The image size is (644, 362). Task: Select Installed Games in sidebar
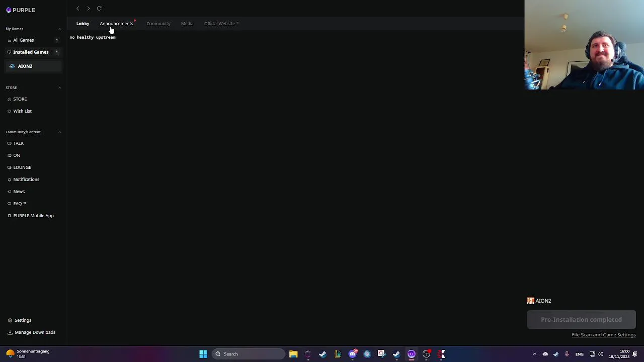point(33,52)
